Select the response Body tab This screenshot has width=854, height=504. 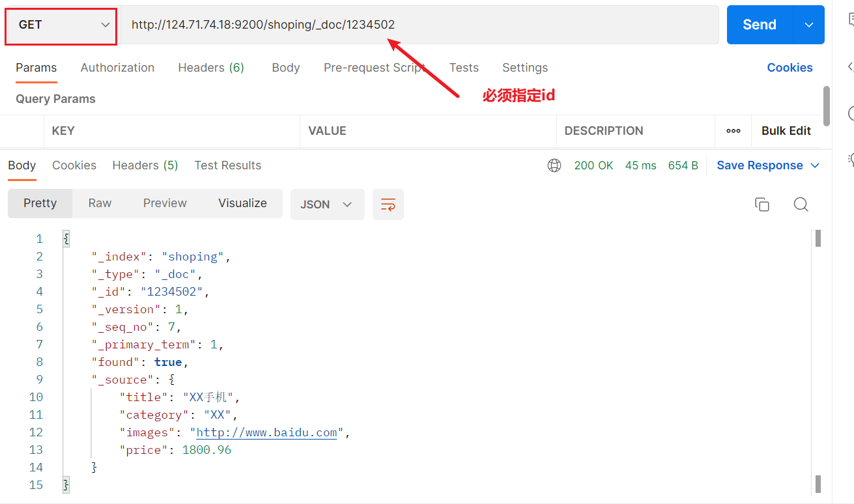coord(22,165)
